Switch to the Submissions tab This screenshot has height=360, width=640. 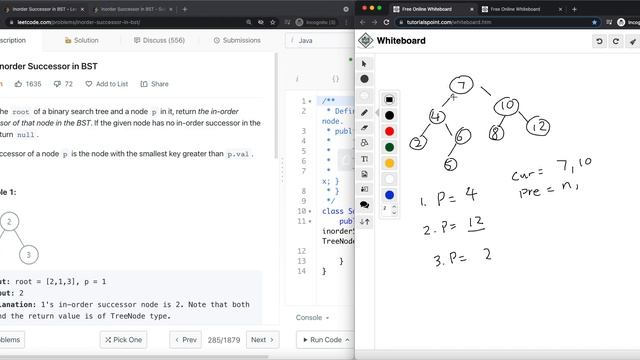pos(237,40)
